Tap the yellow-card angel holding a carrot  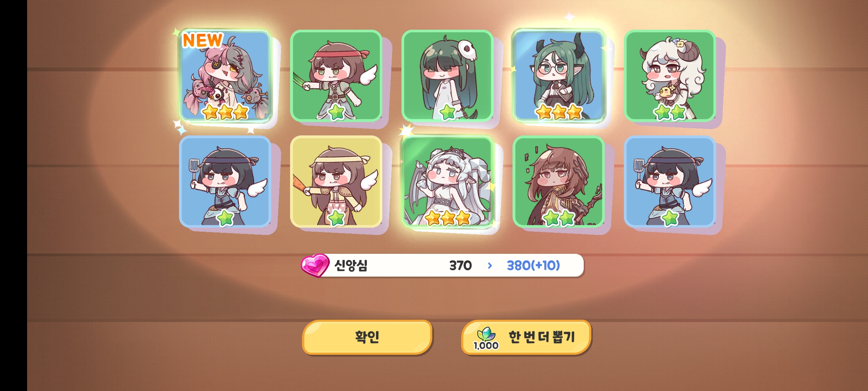pos(336,182)
